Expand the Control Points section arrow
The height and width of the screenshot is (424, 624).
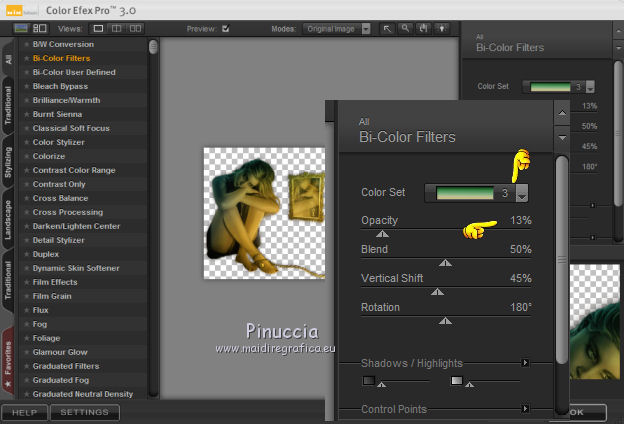point(525,408)
